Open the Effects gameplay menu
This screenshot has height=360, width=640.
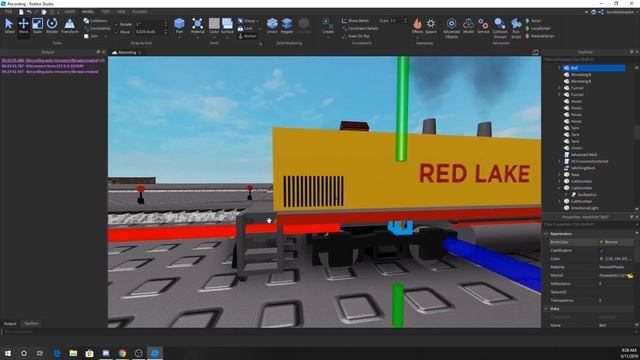pyautogui.click(x=417, y=26)
